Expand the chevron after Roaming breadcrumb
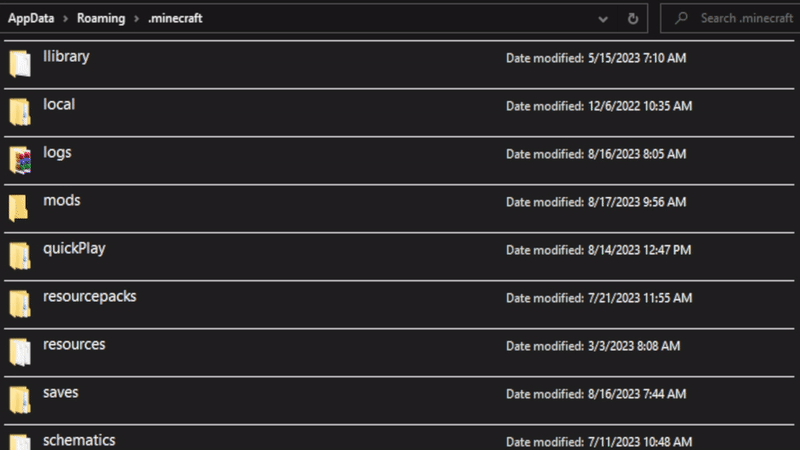The width and height of the screenshot is (800, 450). click(x=135, y=18)
